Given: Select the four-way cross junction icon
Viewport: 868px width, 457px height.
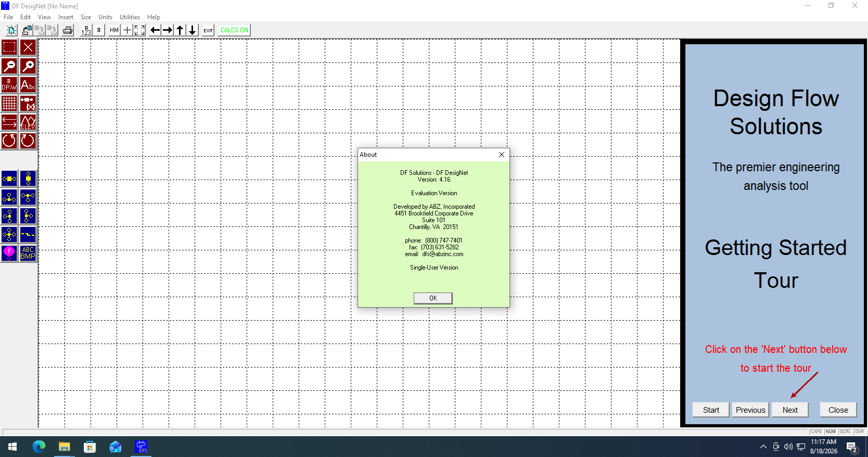Looking at the screenshot, I should pos(9,235).
